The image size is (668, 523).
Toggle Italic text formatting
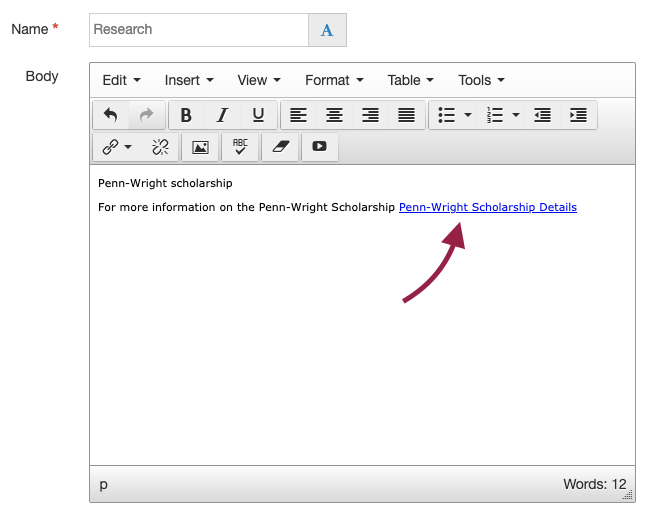222,115
